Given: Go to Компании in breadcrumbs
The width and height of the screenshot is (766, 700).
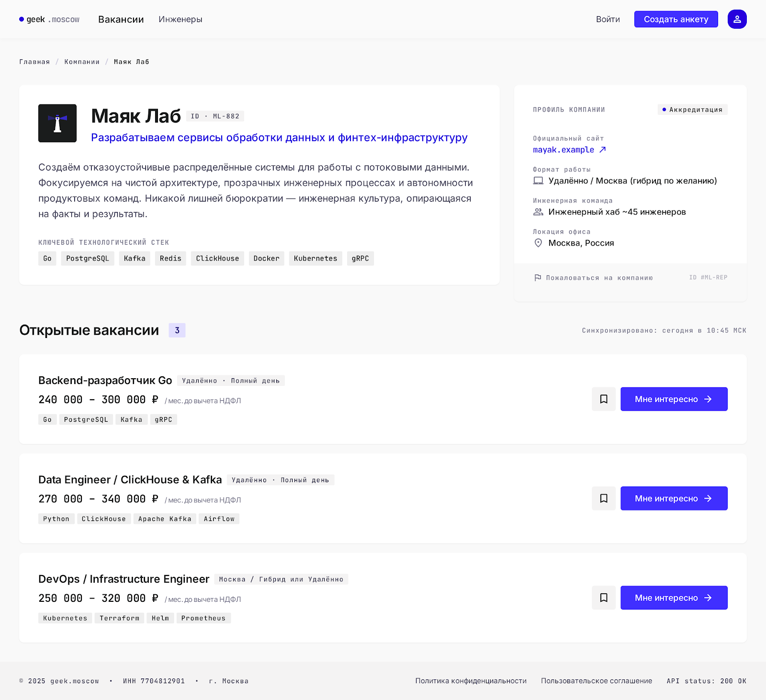Looking at the screenshot, I should 82,62.
